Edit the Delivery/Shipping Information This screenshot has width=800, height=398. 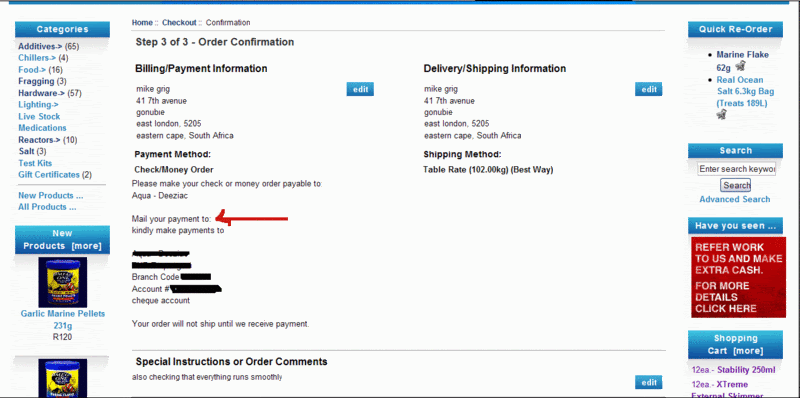[649, 89]
